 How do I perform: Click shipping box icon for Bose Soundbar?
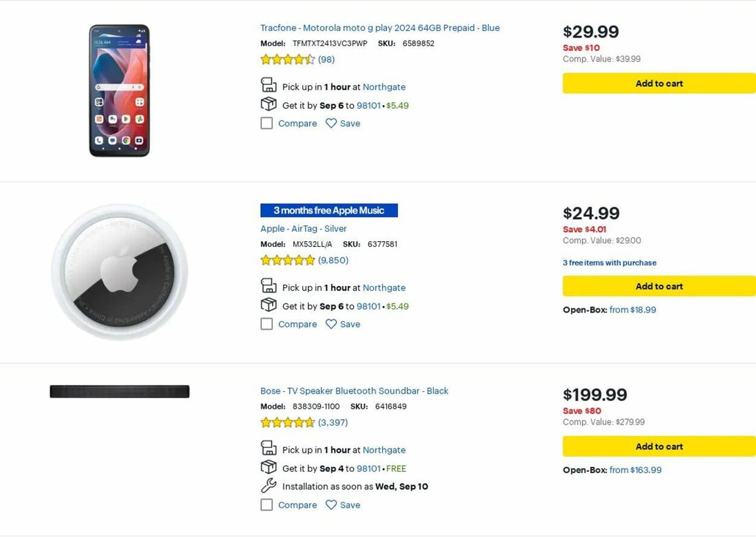click(x=269, y=467)
